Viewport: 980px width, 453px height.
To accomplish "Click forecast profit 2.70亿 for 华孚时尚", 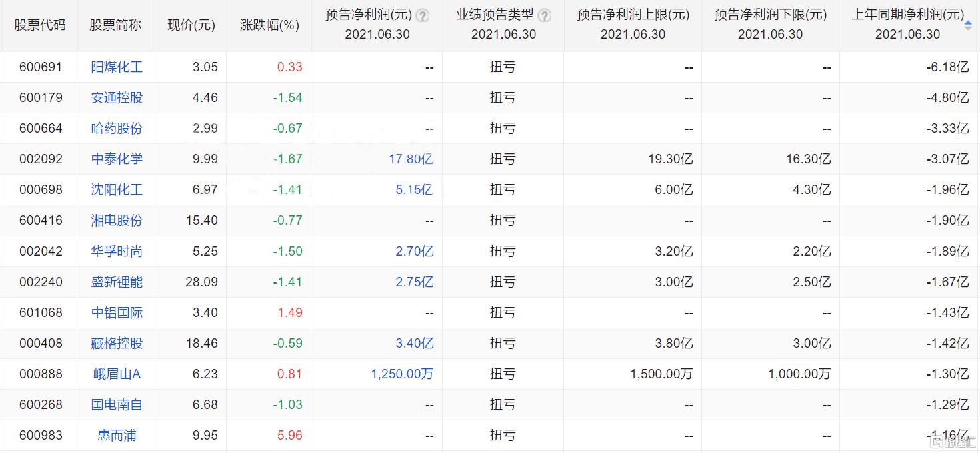I will pos(415,251).
